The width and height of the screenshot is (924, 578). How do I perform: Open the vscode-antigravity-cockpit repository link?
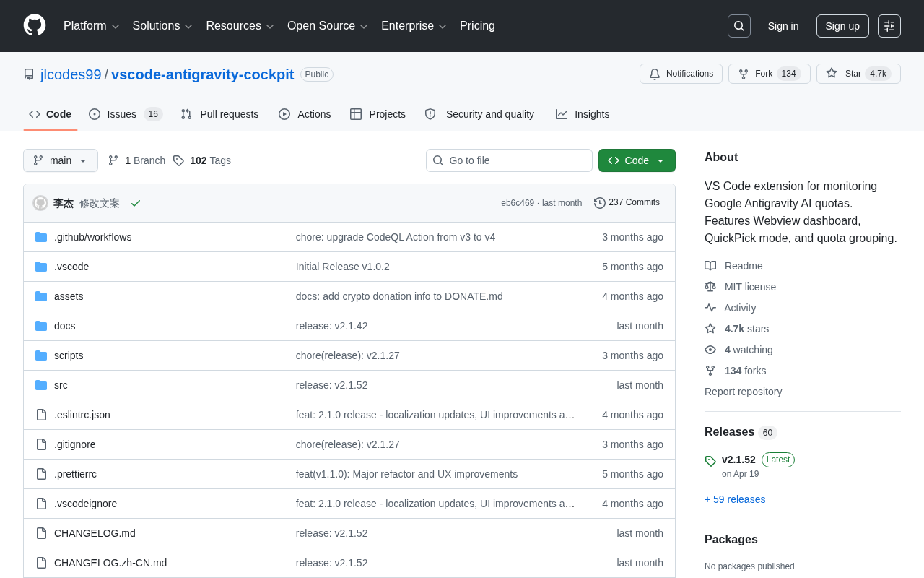coord(203,74)
